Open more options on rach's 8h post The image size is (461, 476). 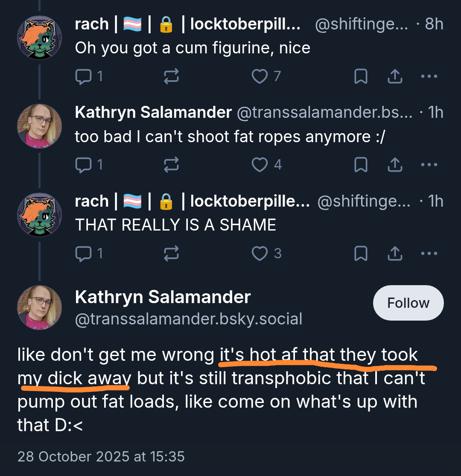tap(429, 76)
